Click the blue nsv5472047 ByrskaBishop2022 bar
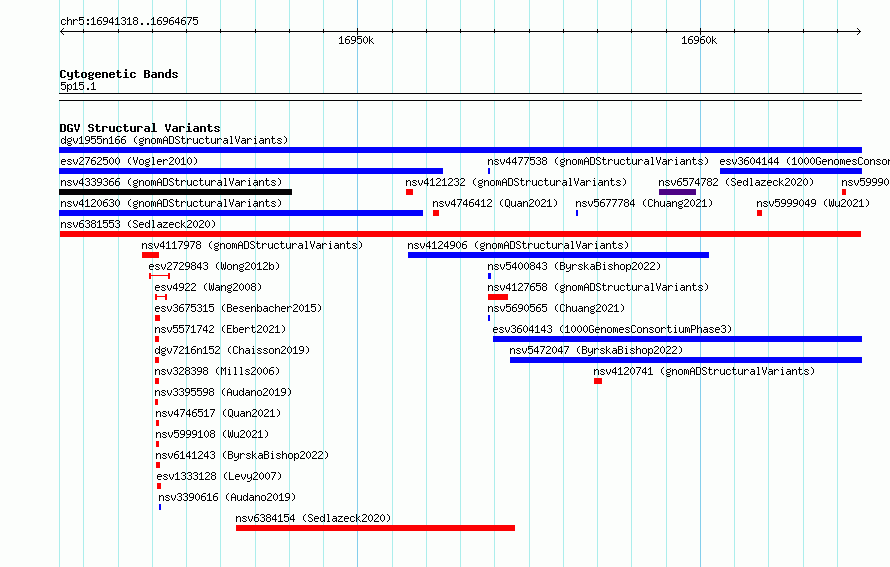Screen dimensions: 890x567 tap(686, 360)
